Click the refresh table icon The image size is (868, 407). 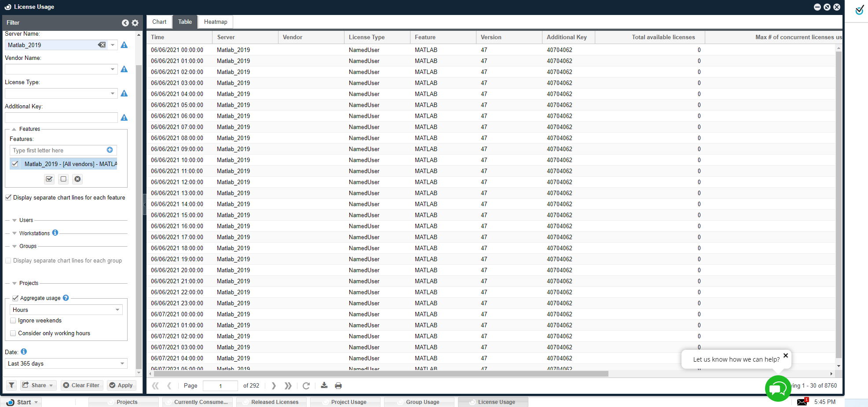306,386
